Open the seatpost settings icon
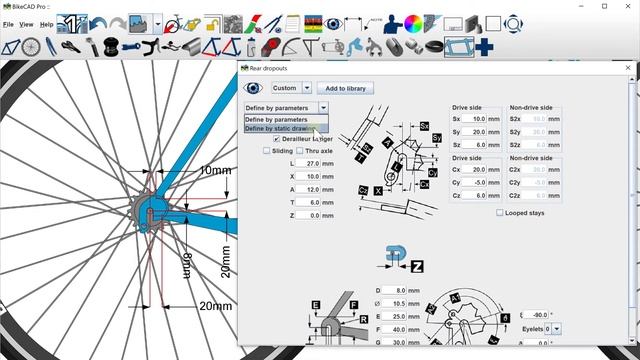 pyautogui.click(x=92, y=47)
